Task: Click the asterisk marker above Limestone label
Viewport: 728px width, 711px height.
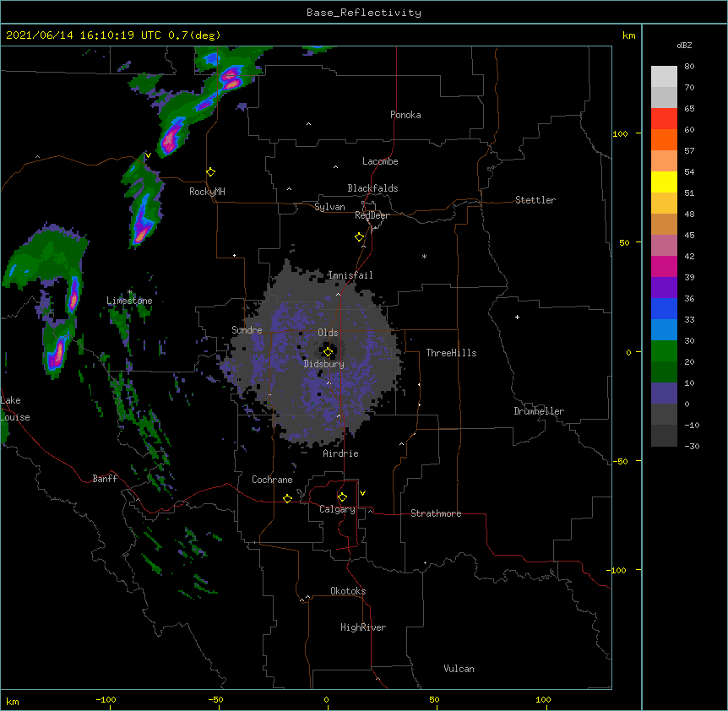Action: 130,292
